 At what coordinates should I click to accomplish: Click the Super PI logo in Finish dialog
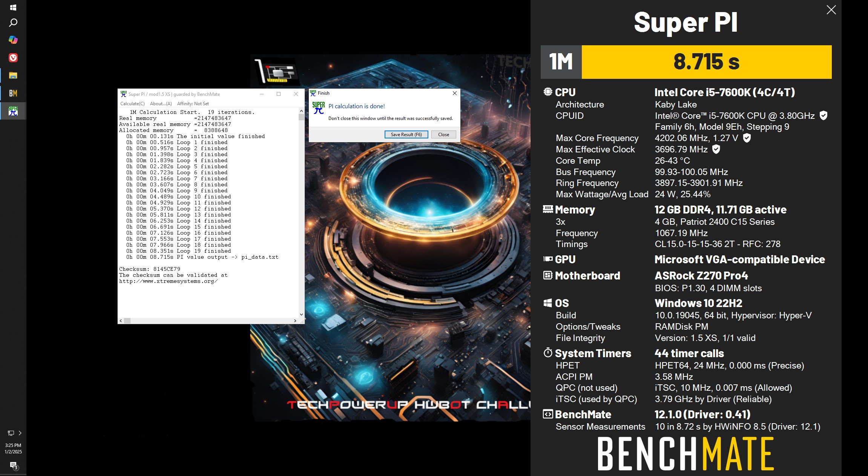click(x=318, y=108)
